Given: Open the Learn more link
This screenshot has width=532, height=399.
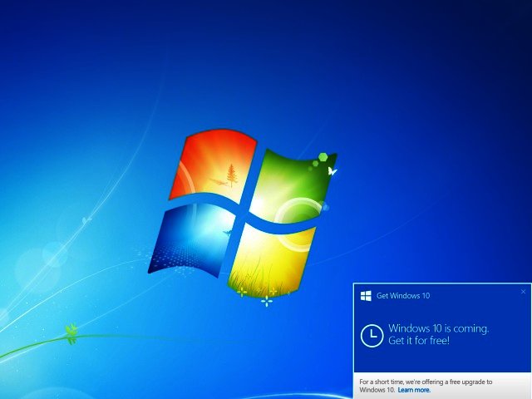Looking at the screenshot, I should pyautogui.click(x=414, y=390).
